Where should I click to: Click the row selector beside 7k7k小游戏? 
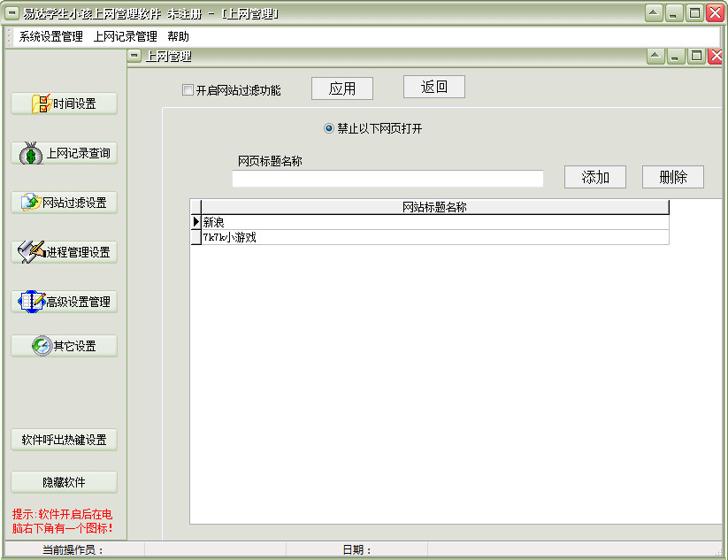click(x=195, y=237)
